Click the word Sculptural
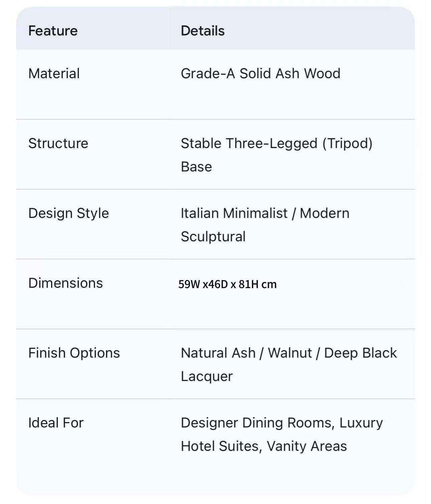This screenshot has height=504, width=431. click(213, 237)
